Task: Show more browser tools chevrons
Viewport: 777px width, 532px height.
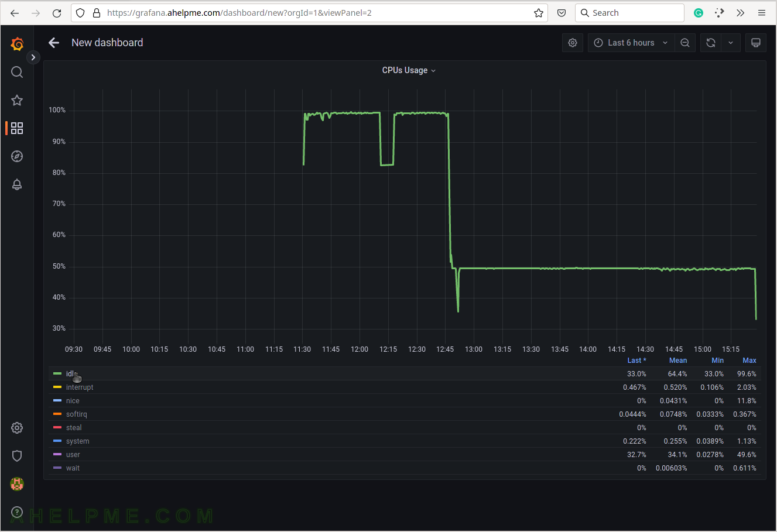Action: point(741,13)
